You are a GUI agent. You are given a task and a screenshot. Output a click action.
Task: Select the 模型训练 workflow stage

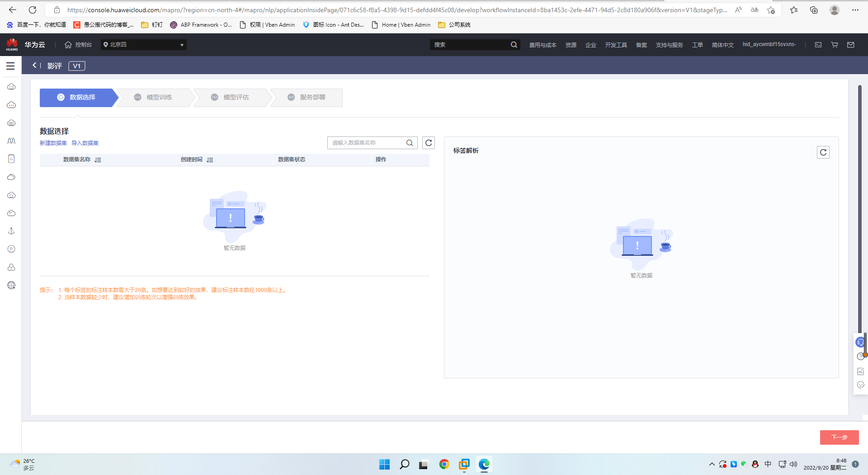[159, 97]
